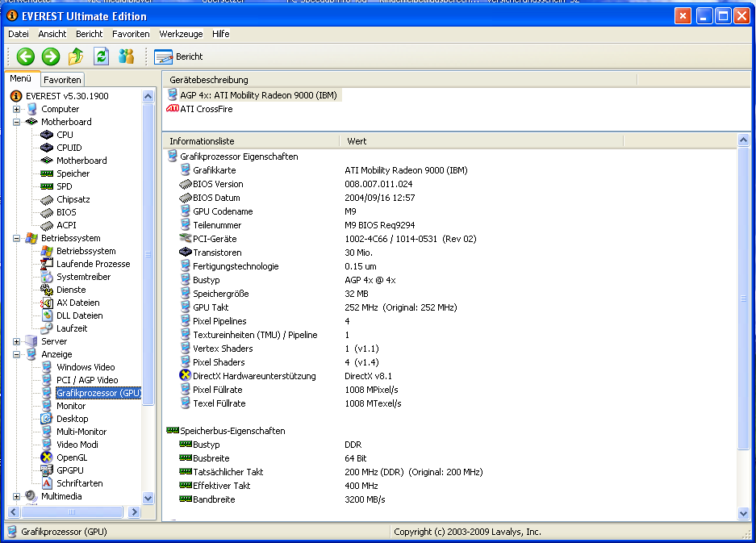Select the Laufzeit icon
The width and height of the screenshot is (756, 543).
(x=47, y=328)
